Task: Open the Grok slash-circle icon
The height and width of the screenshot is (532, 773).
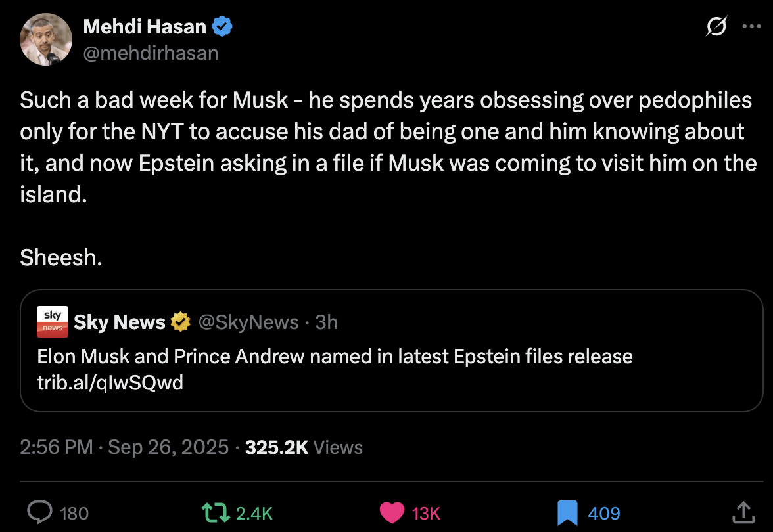Action: pyautogui.click(x=716, y=26)
